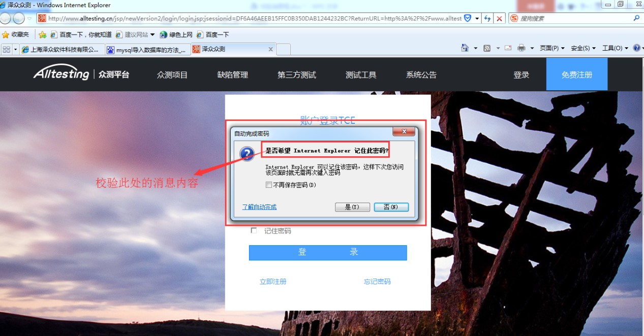Expand the Print options dropdown arrow
The width and height of the screenshot is (644, 336).
point(532,48)
